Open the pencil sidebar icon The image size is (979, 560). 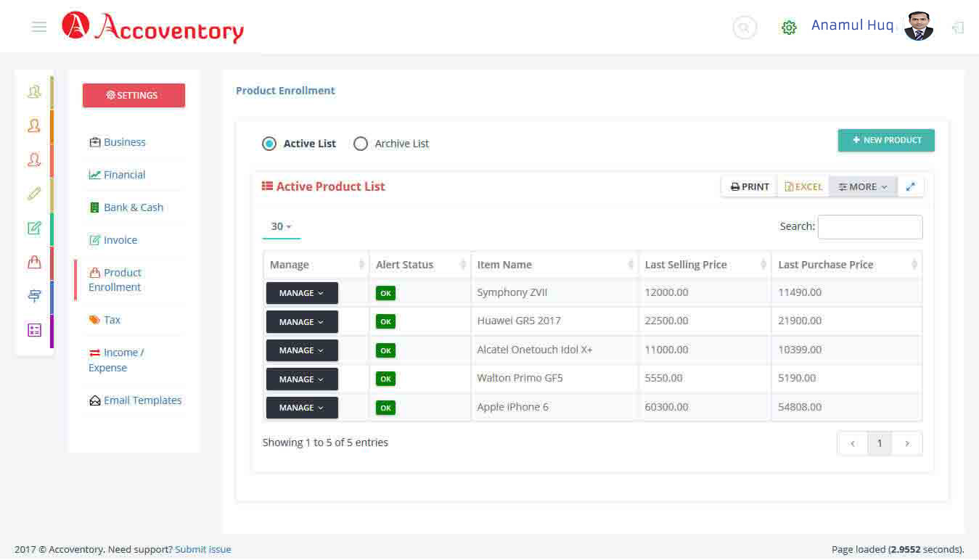[34, 194]
